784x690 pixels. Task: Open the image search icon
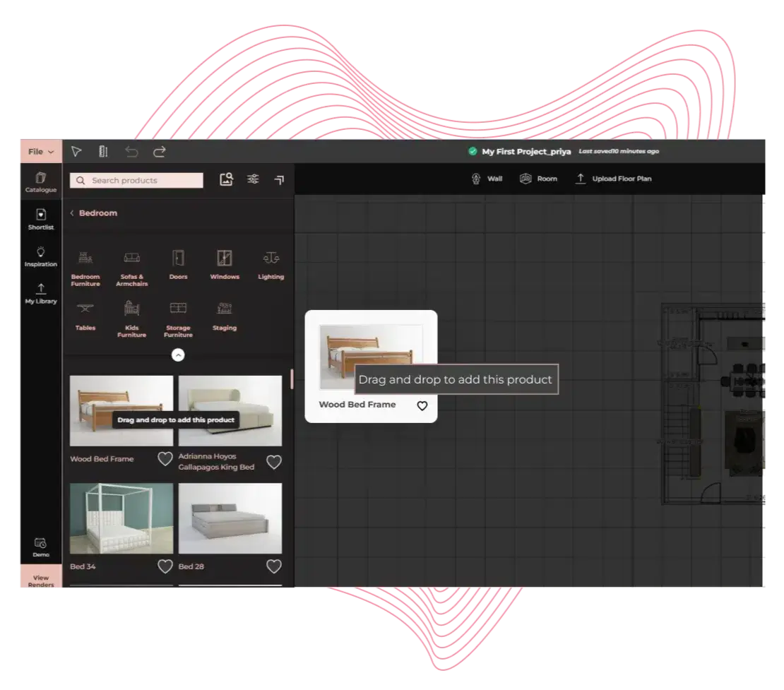226,179
